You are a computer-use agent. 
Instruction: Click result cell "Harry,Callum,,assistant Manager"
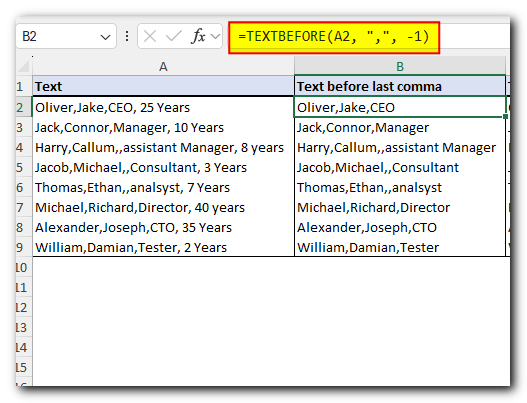(x=400, y=147)
